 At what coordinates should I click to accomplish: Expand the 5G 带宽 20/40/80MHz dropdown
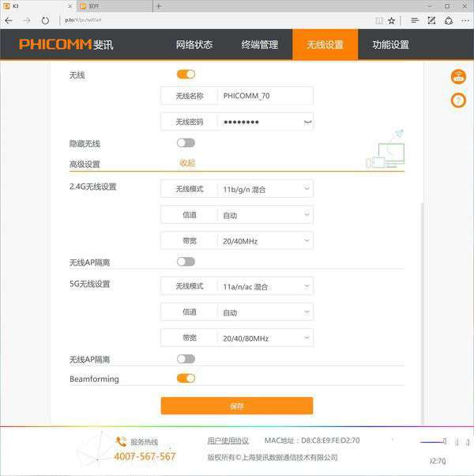[x=265, y=338]
